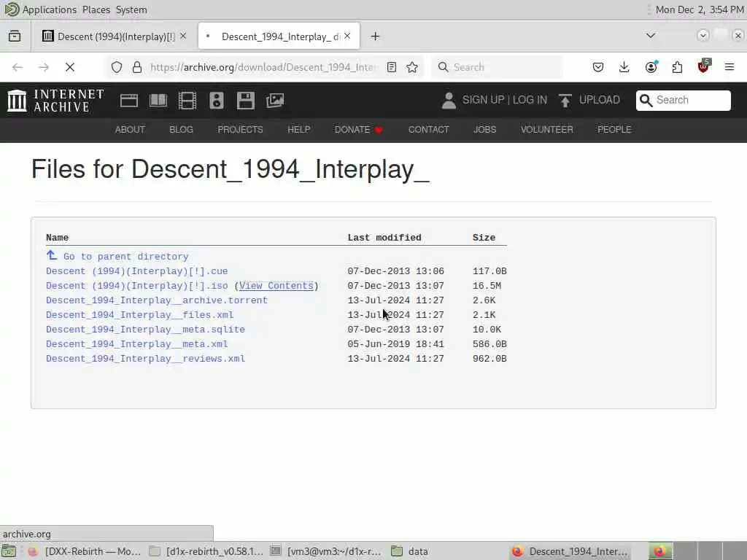Click View Contents link for iso
The image size is (747, 560).
(x=276, y=286)
